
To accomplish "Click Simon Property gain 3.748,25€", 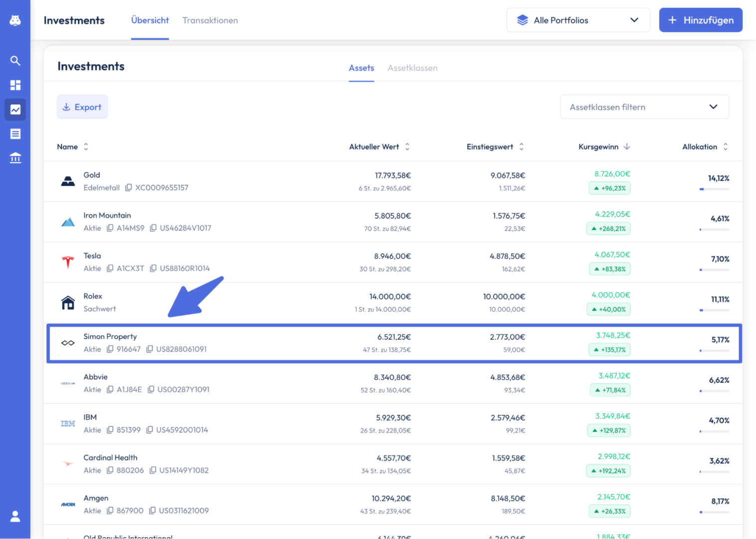I will pos(613,335).
